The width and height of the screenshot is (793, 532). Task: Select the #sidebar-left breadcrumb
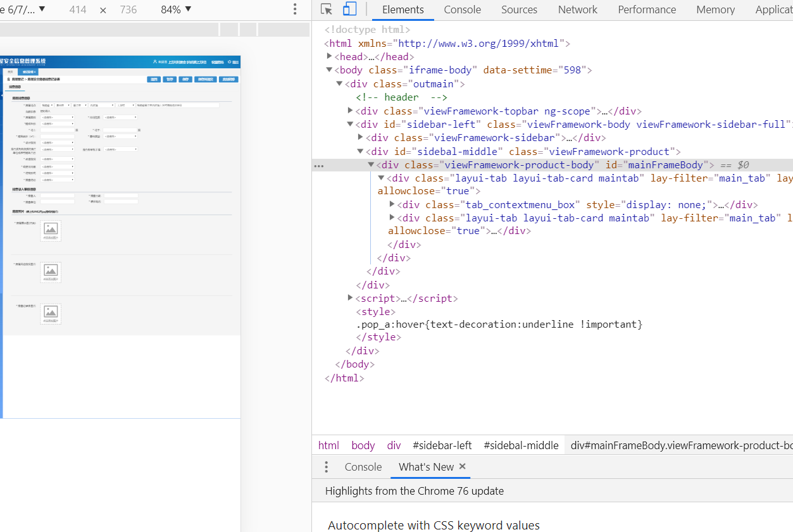click(442, 445)
